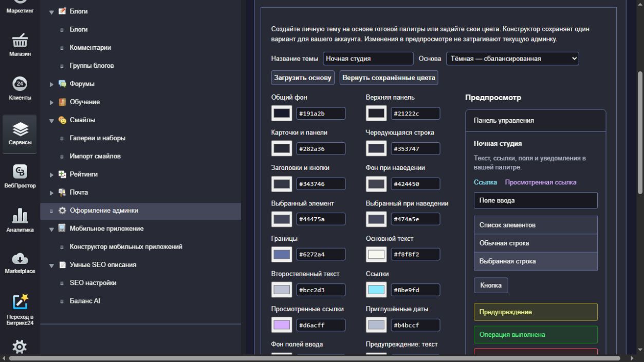Click the Почта icon

pyautogui.click(x=62, y=193)
